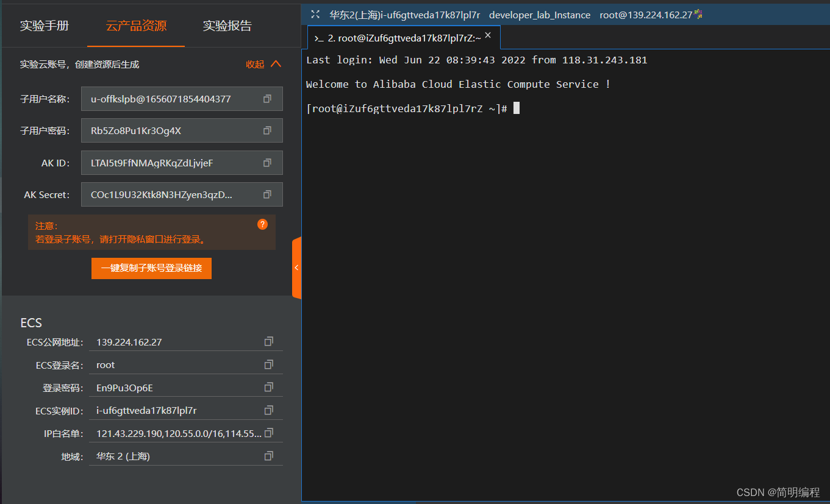Click the 139.224.162.27 ECS address value
Screen dimensions: 830x504
(x=129, y=342)
